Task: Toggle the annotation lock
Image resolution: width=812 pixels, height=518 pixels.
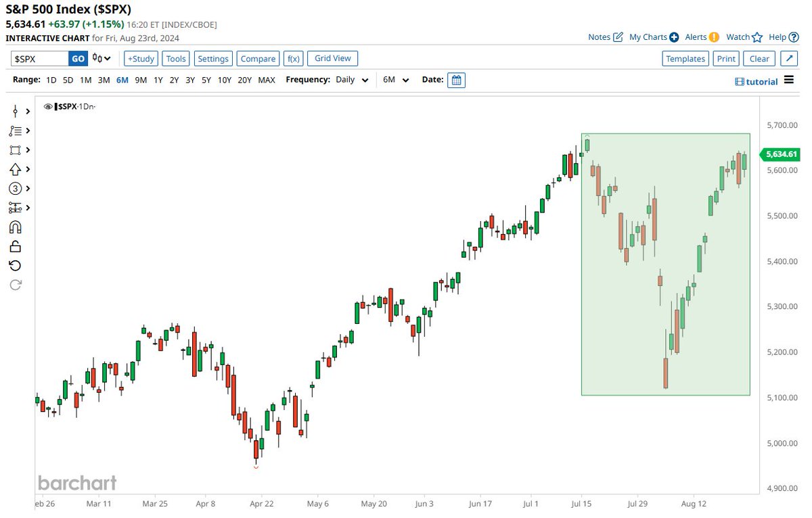Action: pos(15,245)
